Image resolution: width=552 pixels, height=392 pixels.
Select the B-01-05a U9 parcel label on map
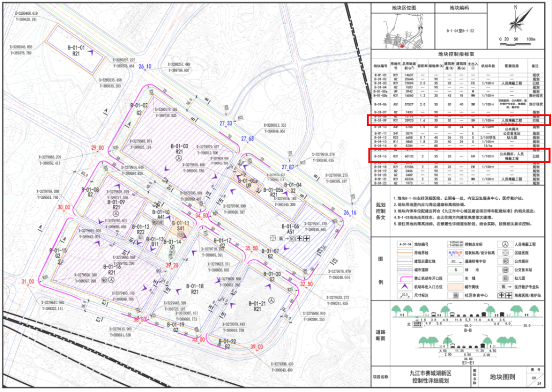click(248, 183)
